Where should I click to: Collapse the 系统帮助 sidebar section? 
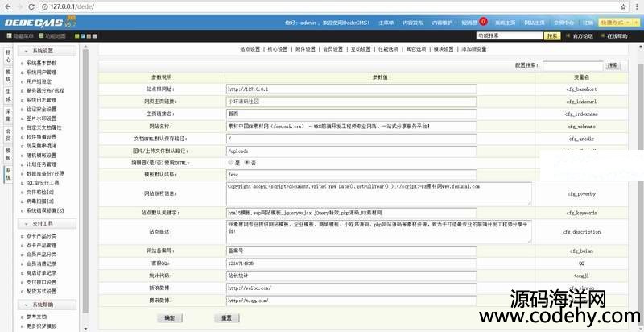point(47,305)
